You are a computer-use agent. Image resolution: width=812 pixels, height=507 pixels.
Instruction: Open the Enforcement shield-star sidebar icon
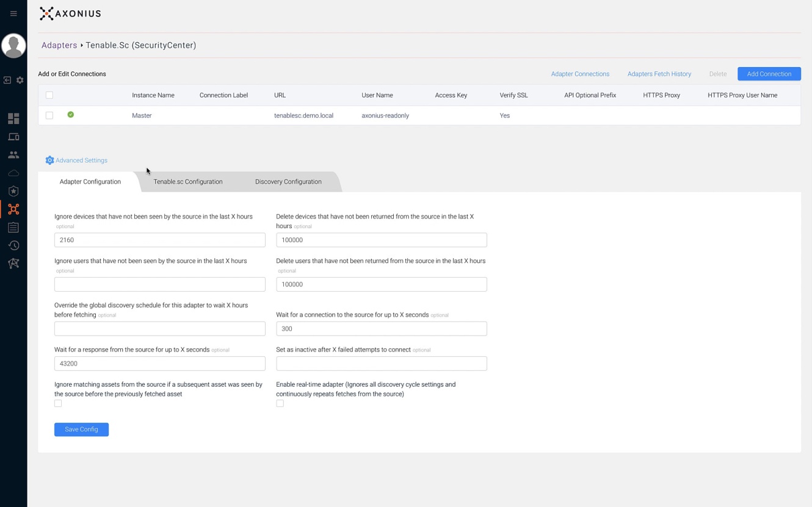click(x=13, y=191)
